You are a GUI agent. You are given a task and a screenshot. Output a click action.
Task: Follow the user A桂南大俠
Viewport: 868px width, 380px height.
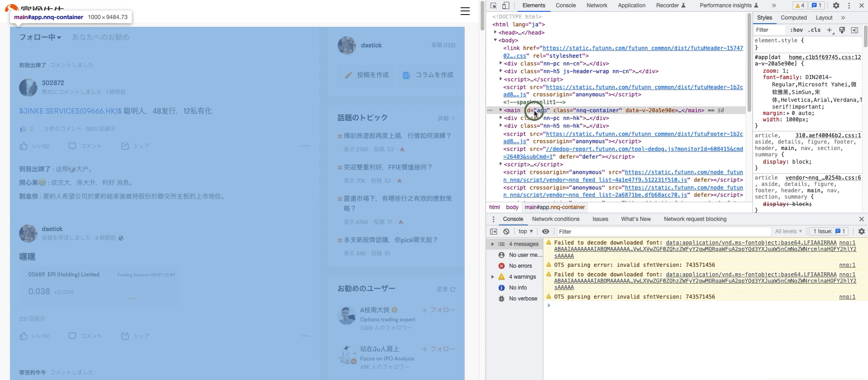[x=439, y=310]
